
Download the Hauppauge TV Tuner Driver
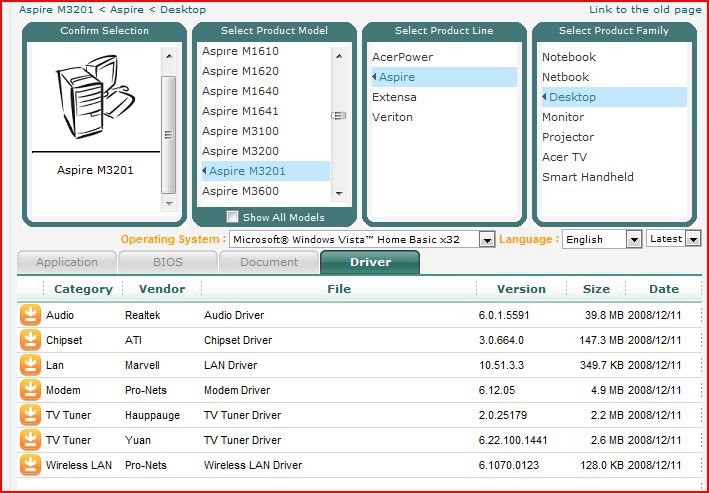pos(30,415)
